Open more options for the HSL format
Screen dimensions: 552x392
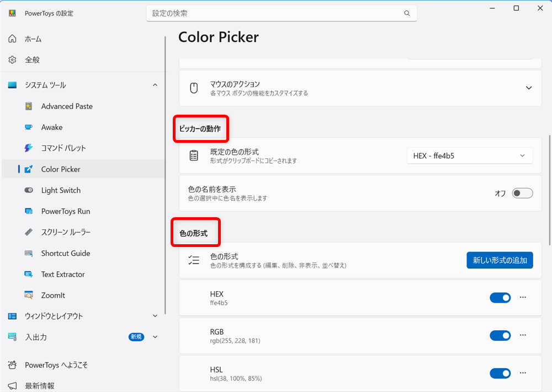[x=522, y=373]
